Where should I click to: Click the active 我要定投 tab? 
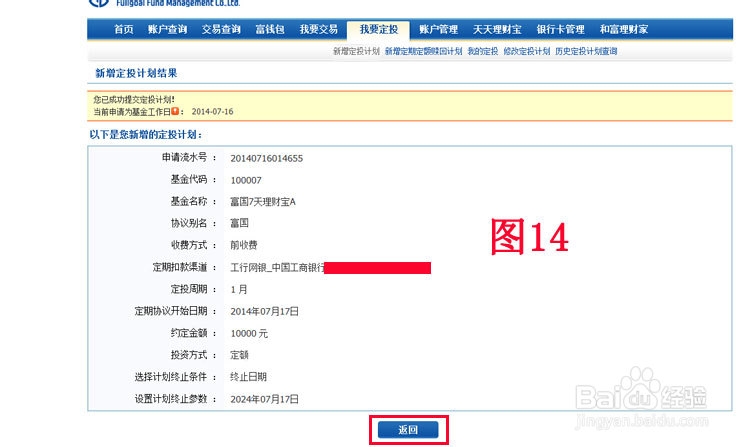tap(378, 29)
